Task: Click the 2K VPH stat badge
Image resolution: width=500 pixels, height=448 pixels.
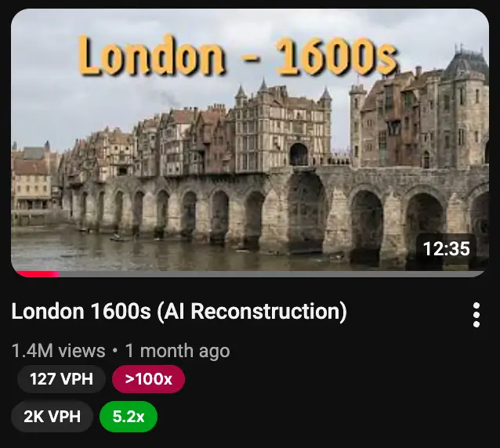Action: click(53, 417)
